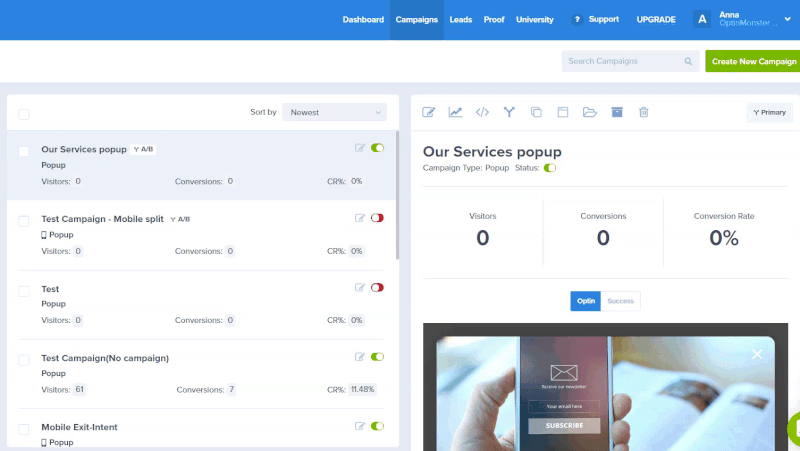This screenshot has height=451, width=800.
Task: Check the Our Services popup checkbox
Action: (x=23, y=152)
